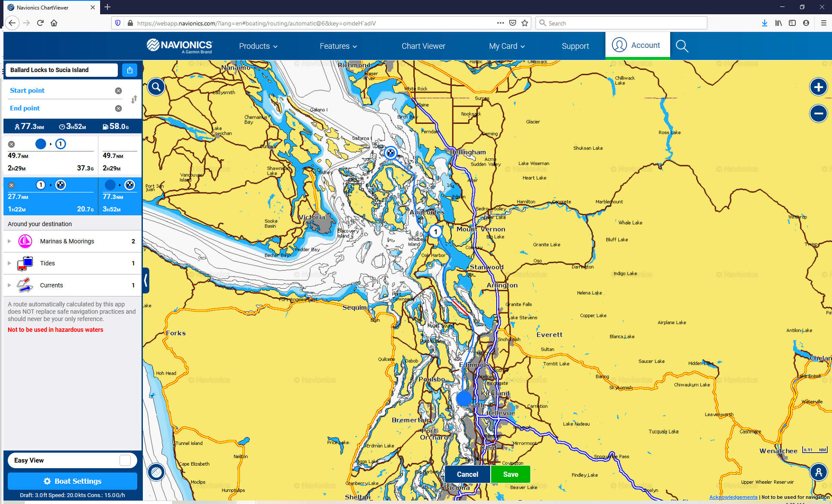Expand Marinas & Moorings list
Image resolution: width=832 pixels, height=504 pixels.
9,241
